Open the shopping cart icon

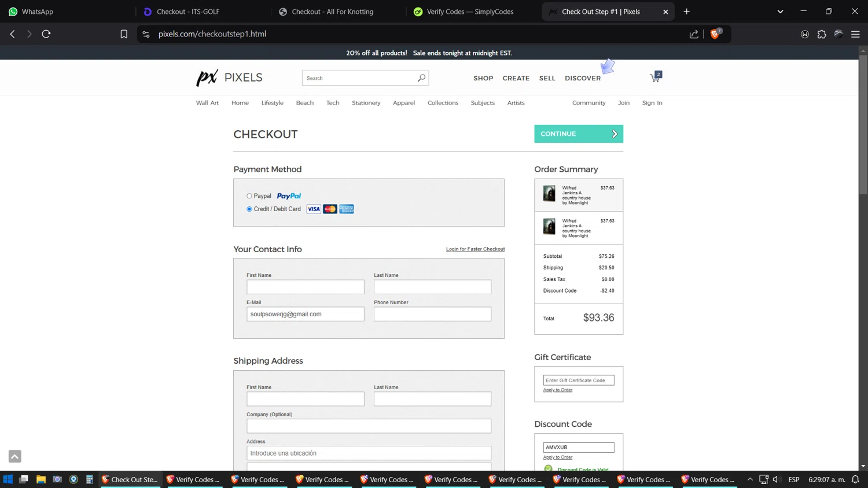(655, 77)
